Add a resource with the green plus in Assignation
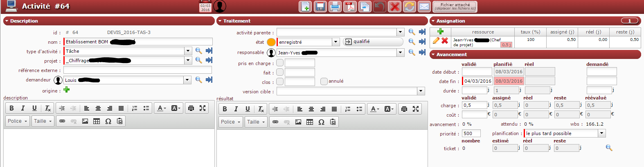The width and height of the screenshot is (644, 167). tap(441, 32)
